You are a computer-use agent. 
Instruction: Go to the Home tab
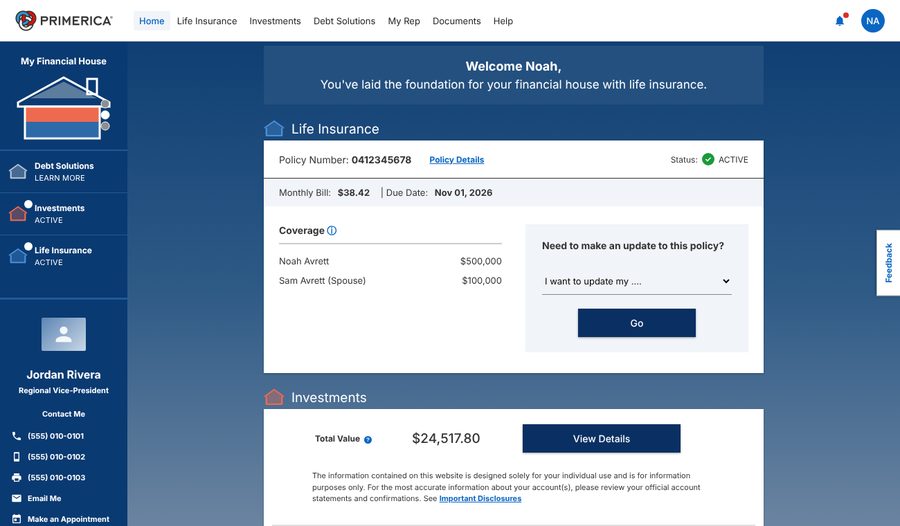click(152, 21)
